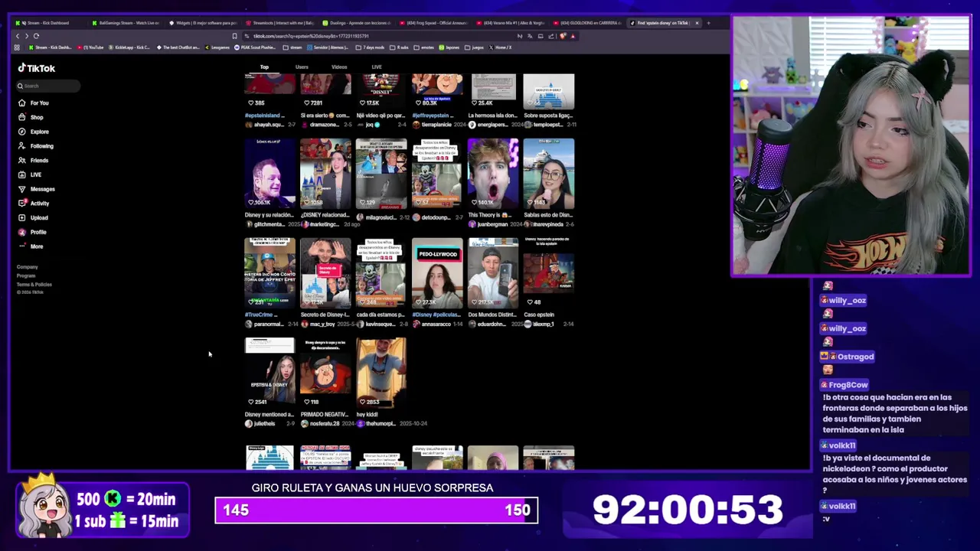Screen dimensions: 980x551
Task: Open the Japones bookmark folder
Action: coord(449,47)
